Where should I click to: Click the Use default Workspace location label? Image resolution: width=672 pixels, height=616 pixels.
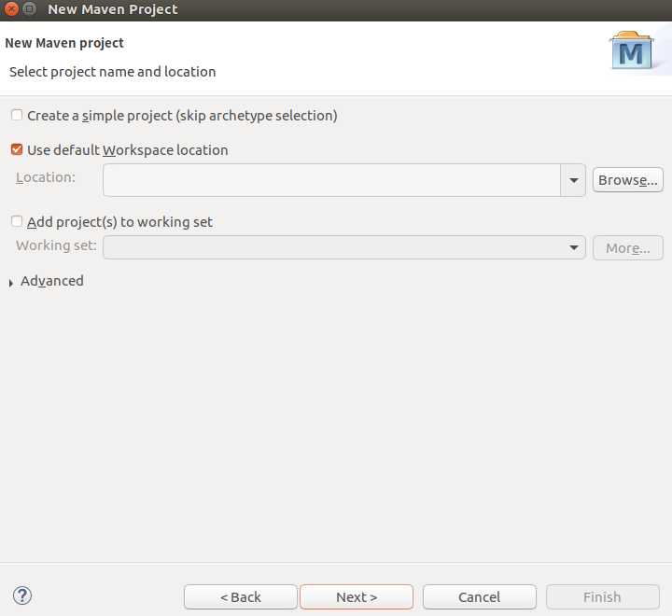pyautogui.click(x=128, y=150)
